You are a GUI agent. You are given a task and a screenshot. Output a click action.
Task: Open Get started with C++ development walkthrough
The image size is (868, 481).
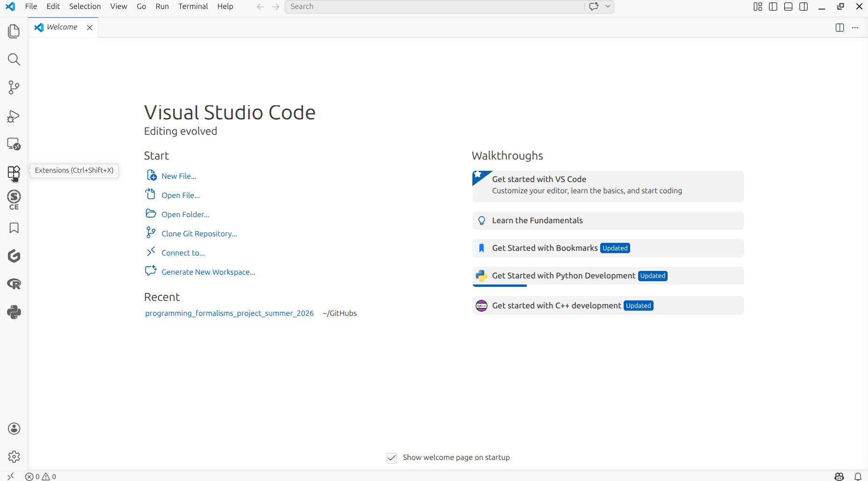pyautogui.click(x=608, y=306)
